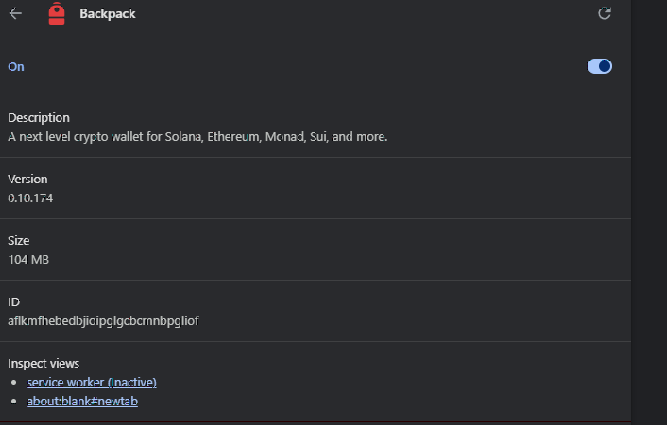Image resolution: width=667 pixels, height=425 pixels.
Task: Click the Version heading
Action: tap(28, 179)
